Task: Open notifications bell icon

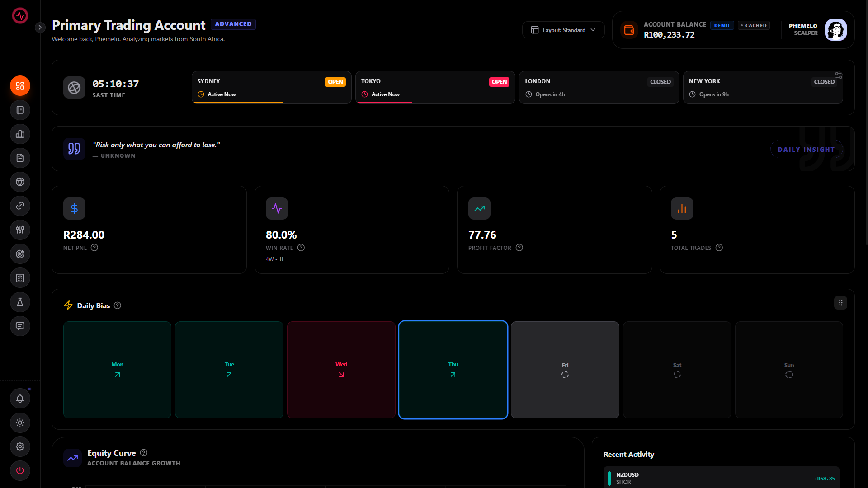Action: pyautogui.click(x=20, y=399)
